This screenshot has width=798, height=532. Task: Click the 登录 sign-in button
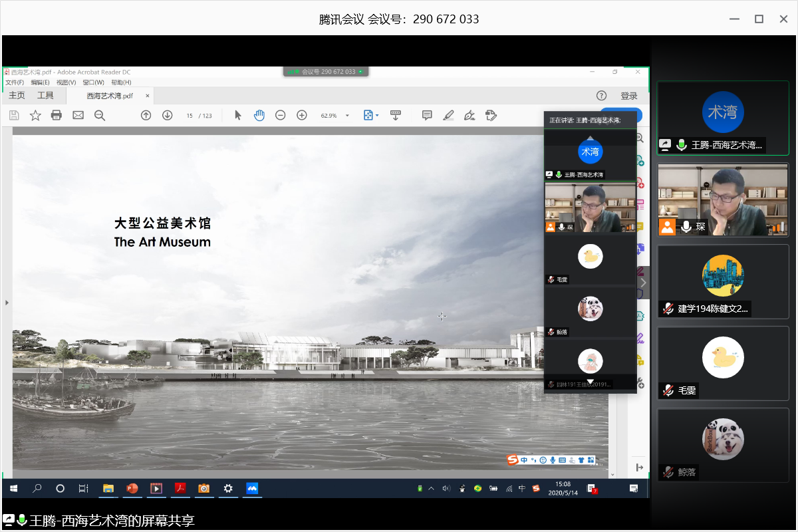pos(628,96)
